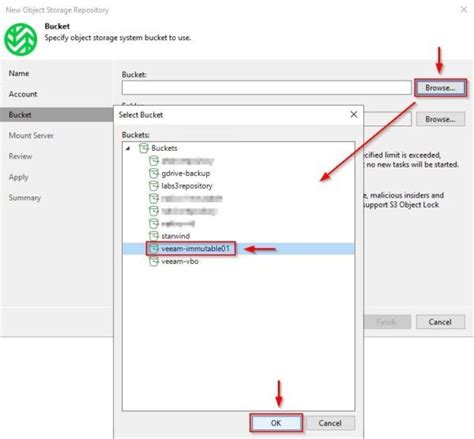Close the New Object Storage Repository window

tap(464, 10)
